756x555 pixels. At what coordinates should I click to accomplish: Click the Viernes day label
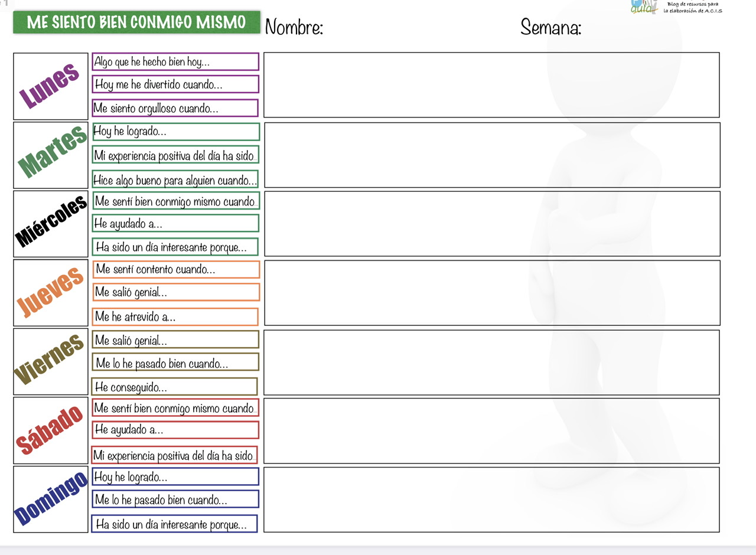(50, 361)
